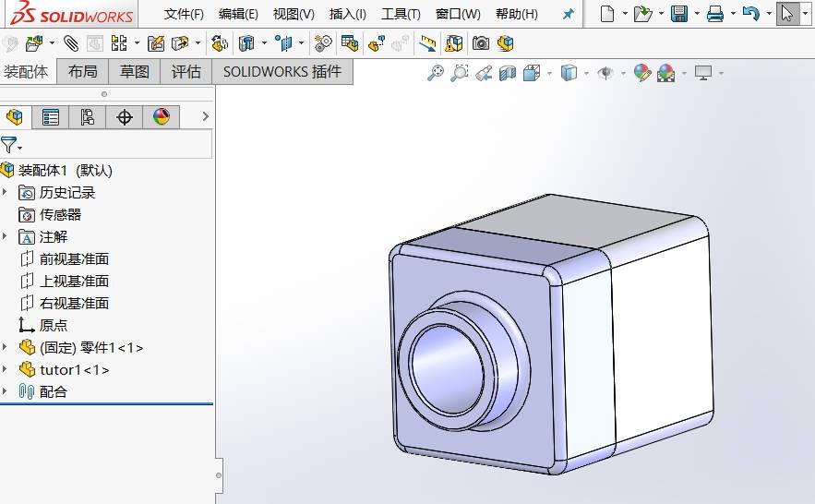Image resolution: width=815 pixels, height=504 pixels.
Task: Open the tree filter funnel dropdown
Action: 11,144
